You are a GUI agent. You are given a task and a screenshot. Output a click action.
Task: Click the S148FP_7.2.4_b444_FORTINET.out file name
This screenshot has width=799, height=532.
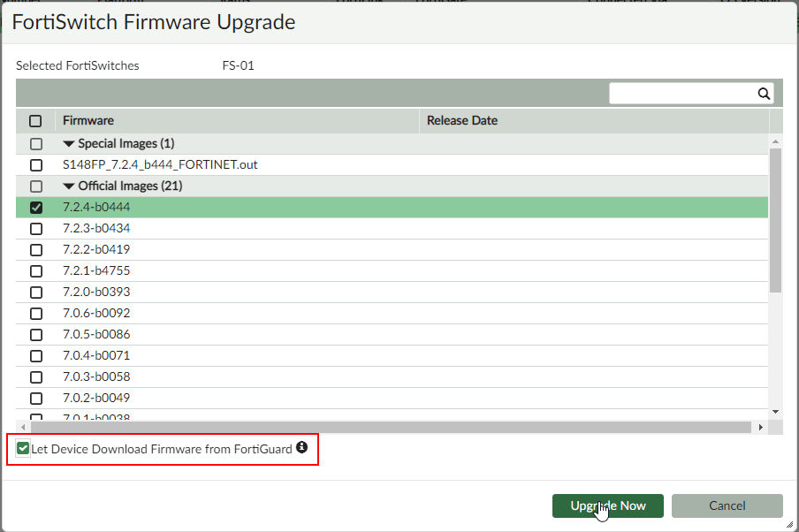(x=160, y=165)
